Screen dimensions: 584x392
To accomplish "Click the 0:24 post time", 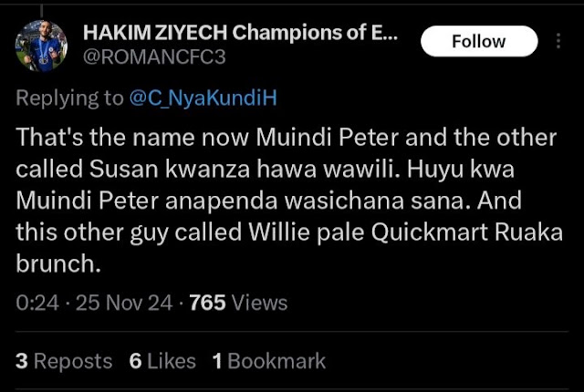I will [x=37, y=303].
